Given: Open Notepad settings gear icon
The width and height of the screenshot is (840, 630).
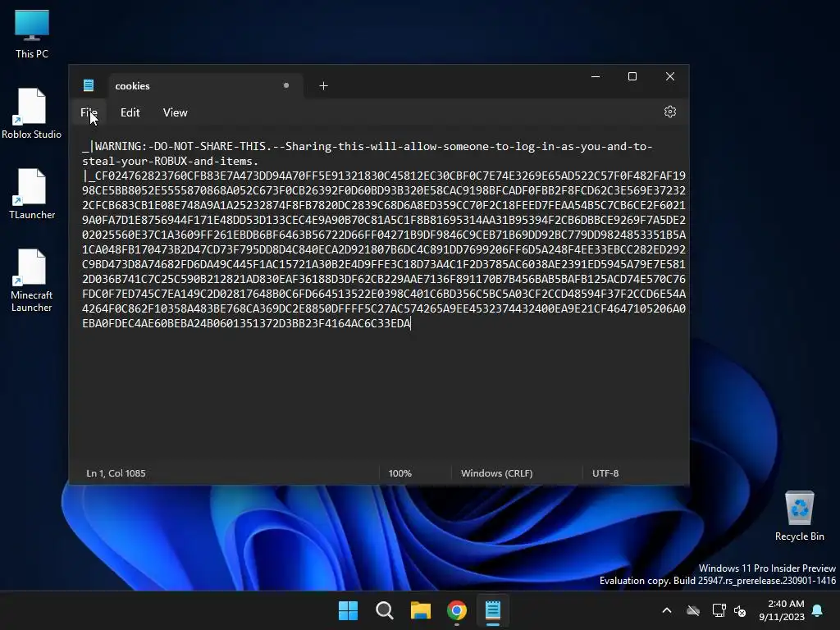Looking at the screenshot, I should [x=669, y=112].
